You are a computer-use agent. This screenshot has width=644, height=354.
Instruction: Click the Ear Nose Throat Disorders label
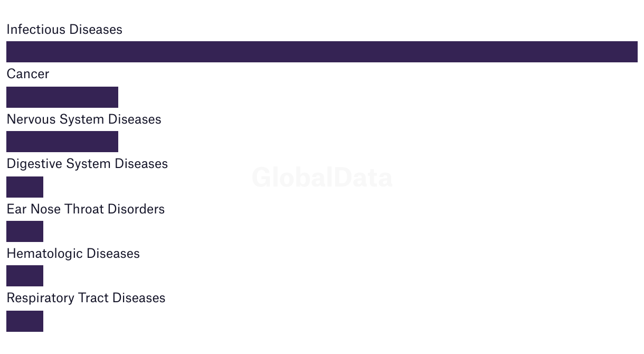(x=86, y=209)
